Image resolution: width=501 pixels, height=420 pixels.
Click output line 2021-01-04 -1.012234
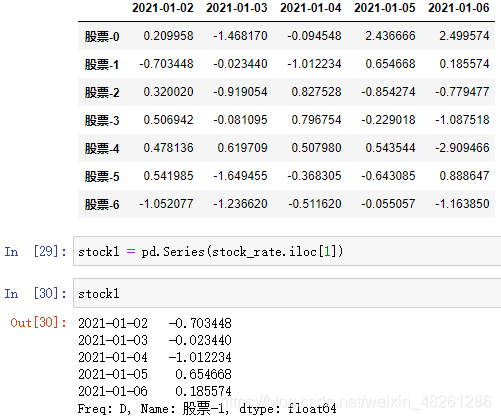tap(155, 357)
